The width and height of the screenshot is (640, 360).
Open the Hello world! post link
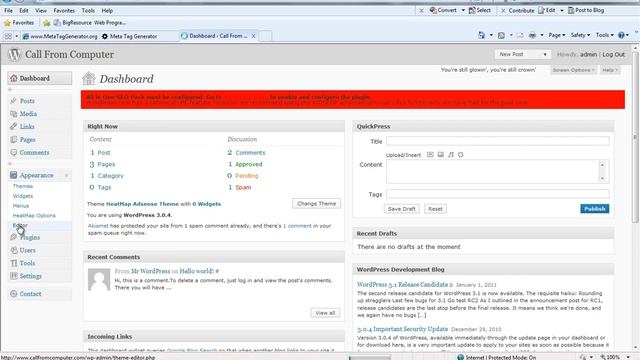(197, 271)
